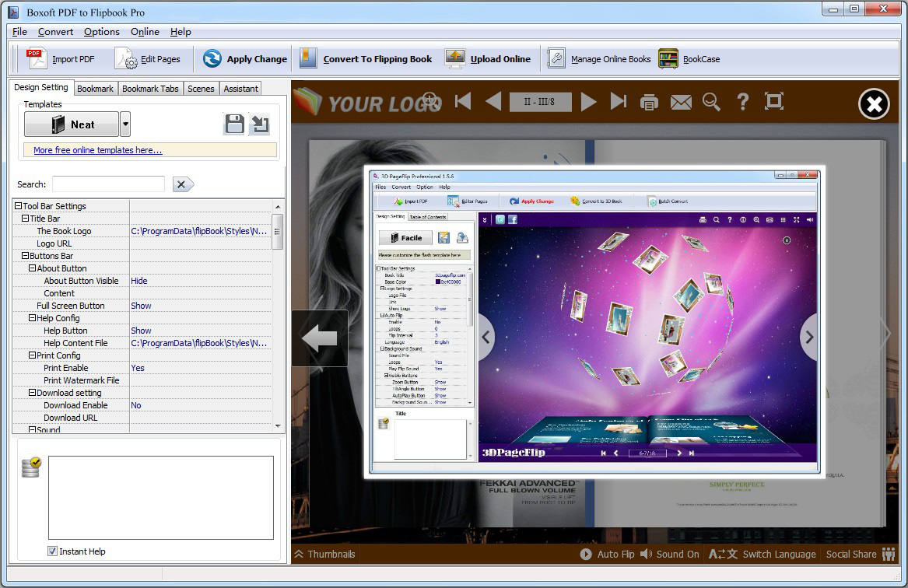Toggle Sound On speaker icon
The height and width of the screenshot is (588, 908).
click(x=647, y=554)
